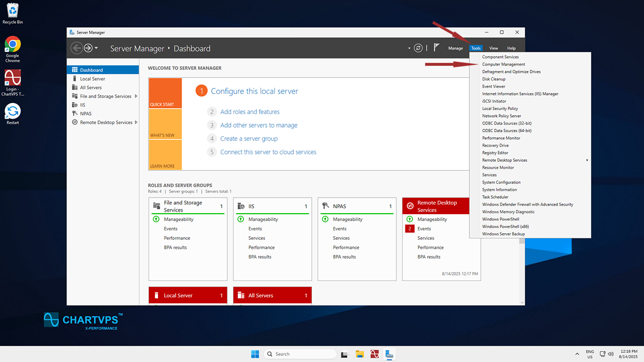Click the refresh icon in Server Manager header
The image size is (644, 362).
pos(418,48)
